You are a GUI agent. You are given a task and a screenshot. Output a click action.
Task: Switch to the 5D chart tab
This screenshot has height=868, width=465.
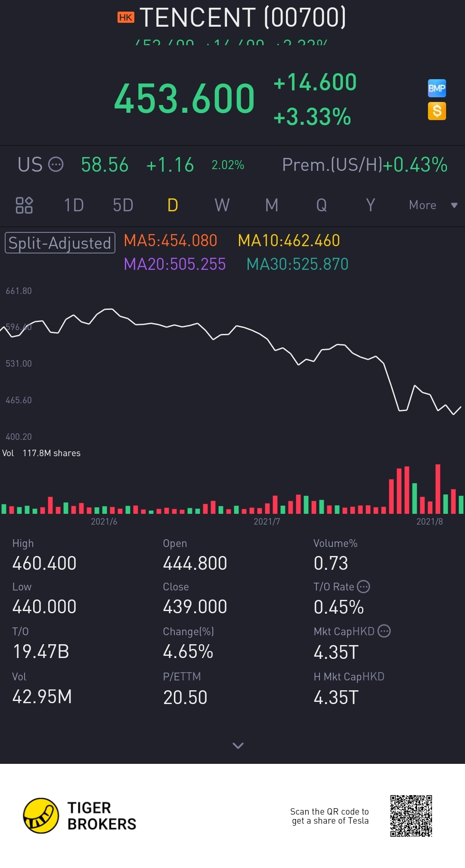(x=123, y=205)
